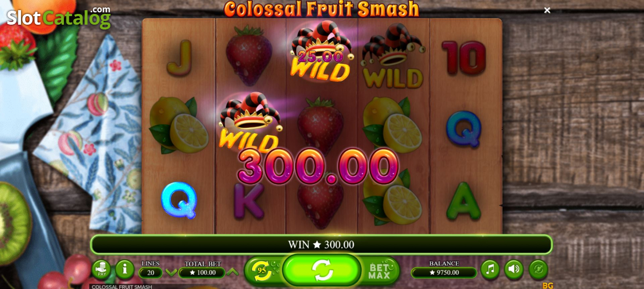Open the SlotCatalog.com logo link
Image resolution: width=644 pixels, height=289 pixels.
[x=58, y=18]
